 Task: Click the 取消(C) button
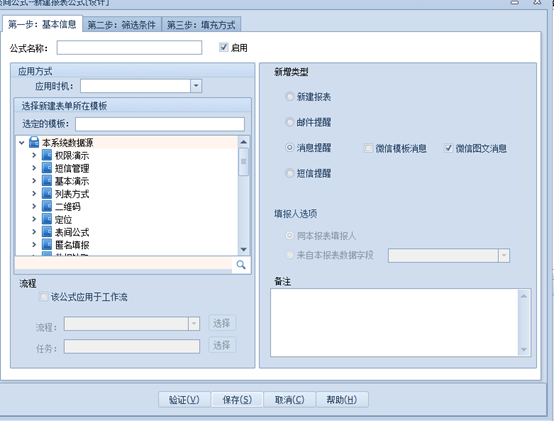(290, 399)
